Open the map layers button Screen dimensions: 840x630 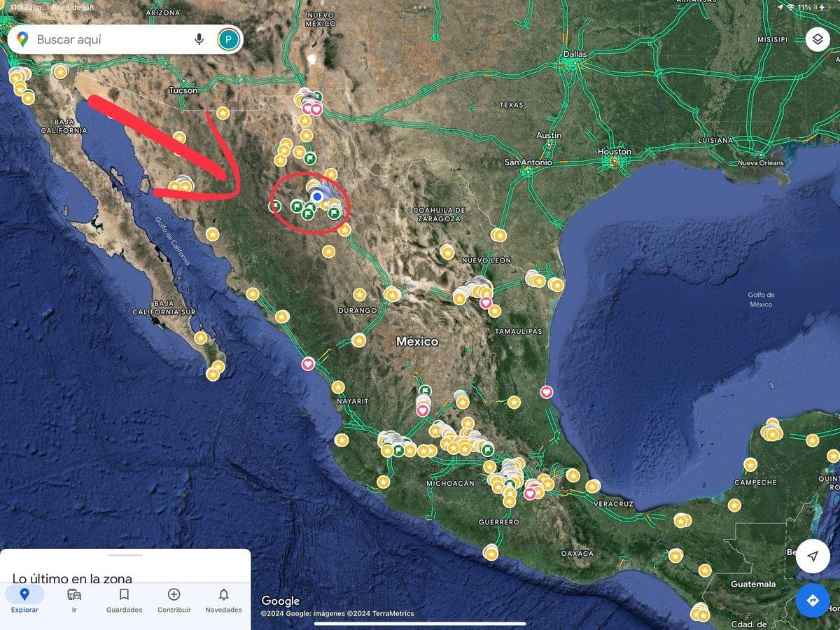(818, 39)
